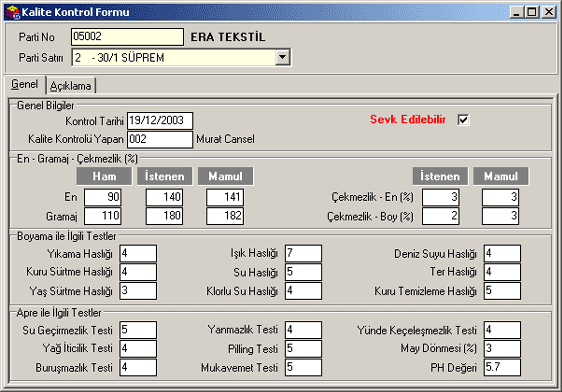Image resolution: width=562 pixels, height=392 pixels.
Task: Select the Parti Satırı combo box field
Action: point(181,57)
